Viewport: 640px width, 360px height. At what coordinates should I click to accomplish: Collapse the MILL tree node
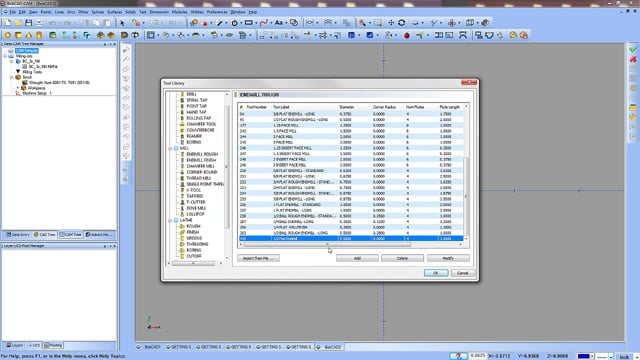[170, 148]
